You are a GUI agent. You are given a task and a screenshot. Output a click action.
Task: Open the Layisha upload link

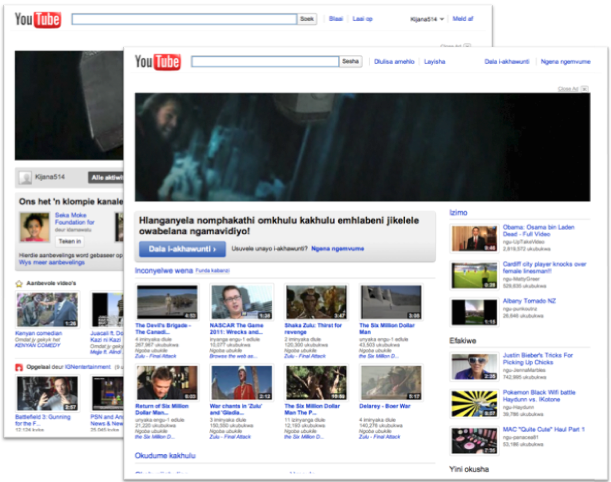[434, 62]
